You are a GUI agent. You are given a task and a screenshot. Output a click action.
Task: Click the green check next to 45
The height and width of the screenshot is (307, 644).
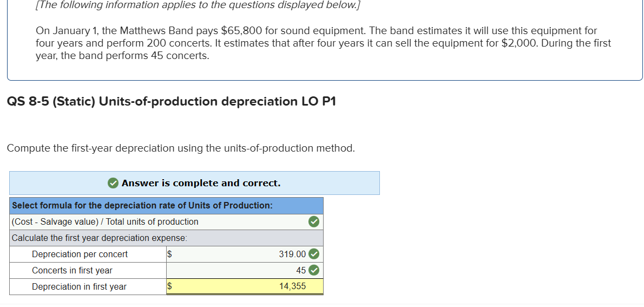(313, 270)
